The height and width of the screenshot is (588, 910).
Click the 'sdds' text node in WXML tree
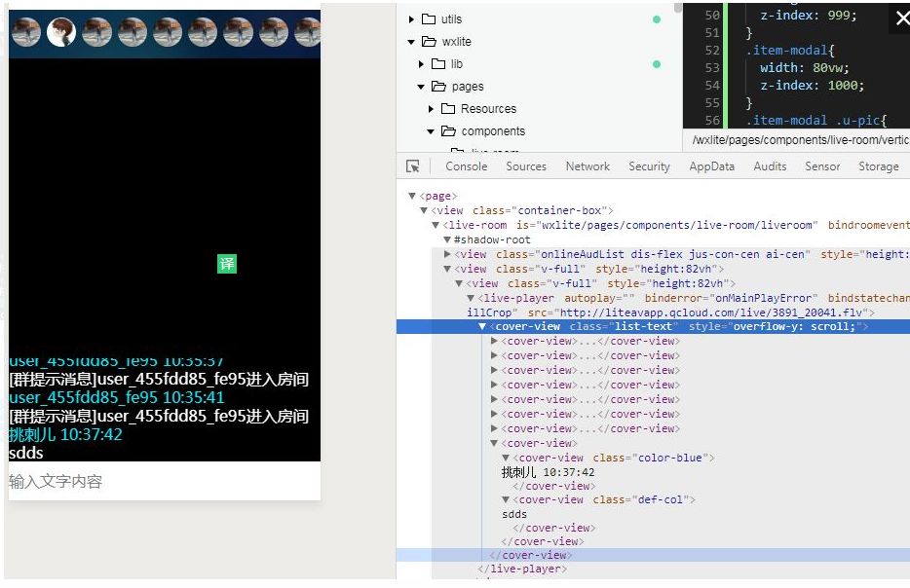pyautogui.click(x=514, y=514)
